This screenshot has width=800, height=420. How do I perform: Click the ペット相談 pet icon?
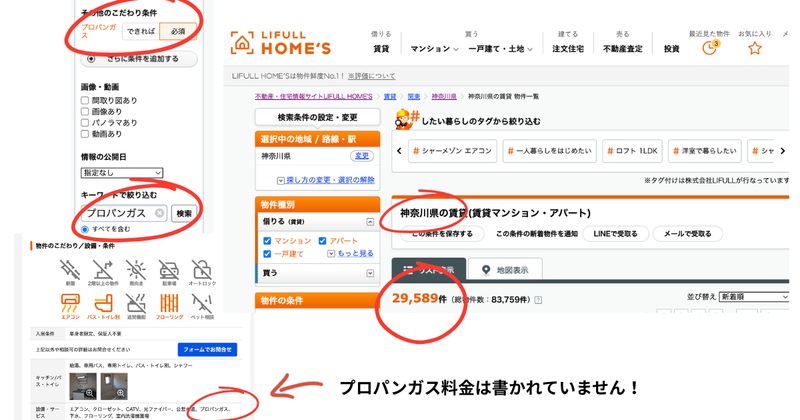click(x=202, y=303)
